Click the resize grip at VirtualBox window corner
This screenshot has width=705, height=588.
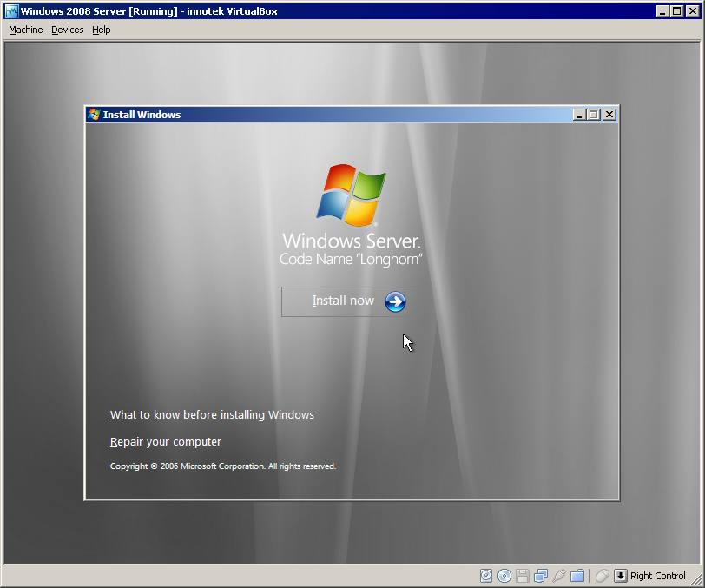point(696,580)
